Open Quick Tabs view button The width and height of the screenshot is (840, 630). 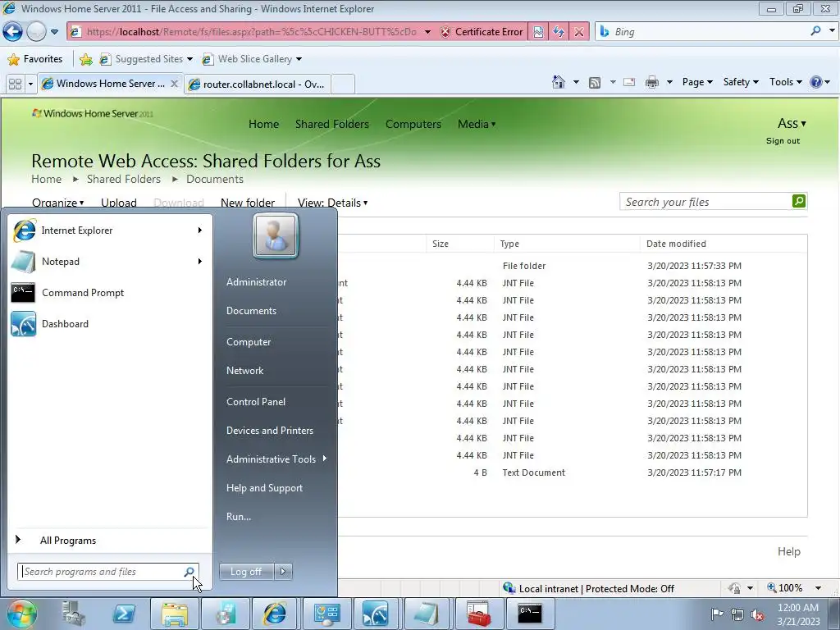[x=15, y=84]
